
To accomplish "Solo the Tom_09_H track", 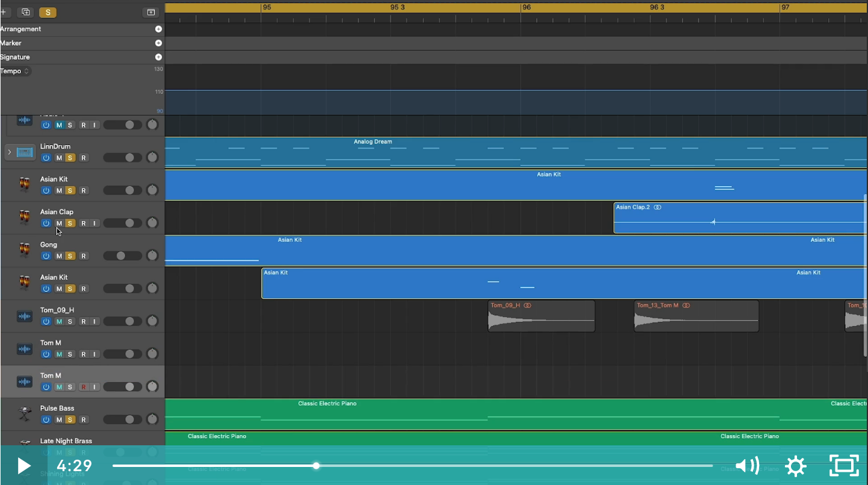I will click(x=70, y=321).
